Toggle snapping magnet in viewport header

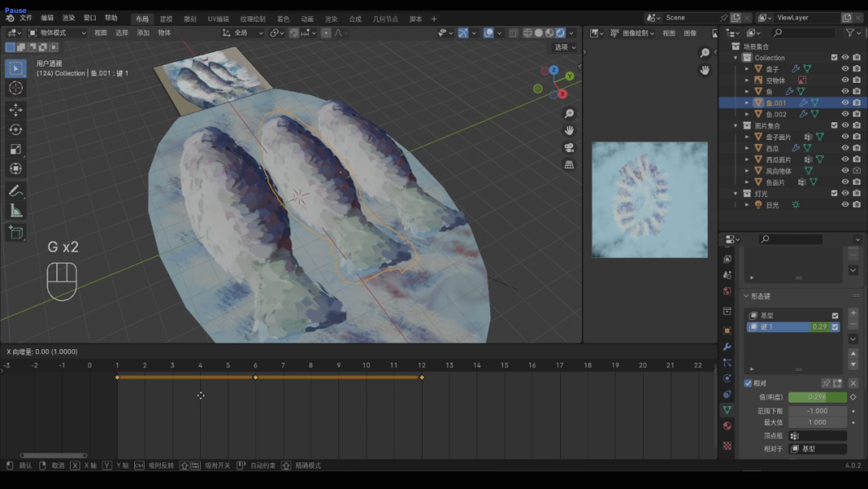(294, 33)
